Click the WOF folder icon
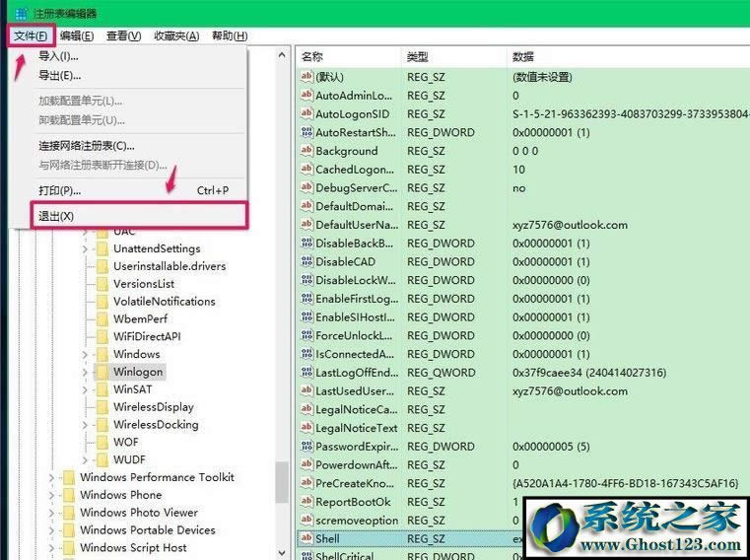This screenshot has height=560, width=750. [102, 443]
